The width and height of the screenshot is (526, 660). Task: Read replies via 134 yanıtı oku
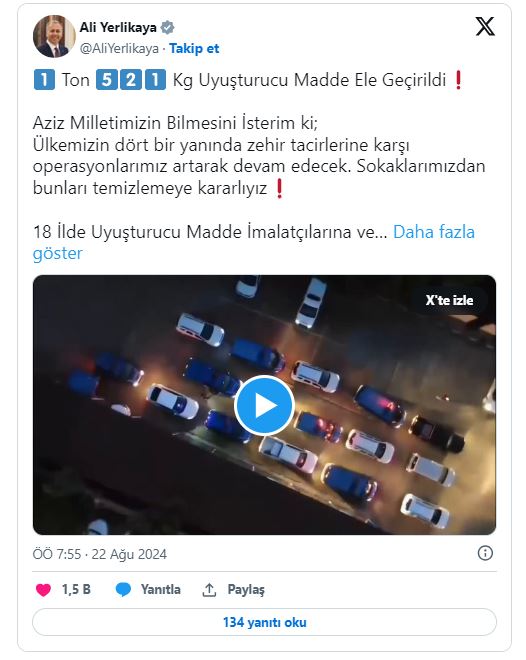point(264,622)
